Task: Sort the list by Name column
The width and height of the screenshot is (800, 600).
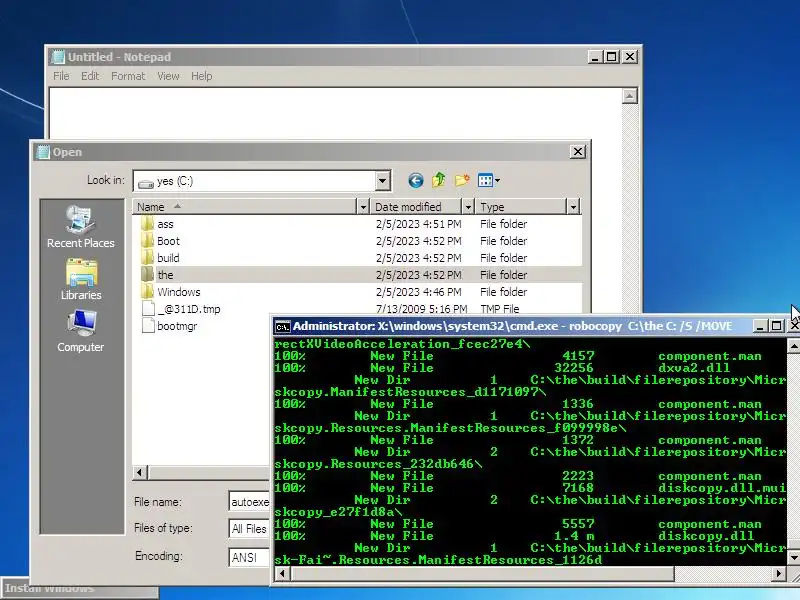Action: (245, 207)
